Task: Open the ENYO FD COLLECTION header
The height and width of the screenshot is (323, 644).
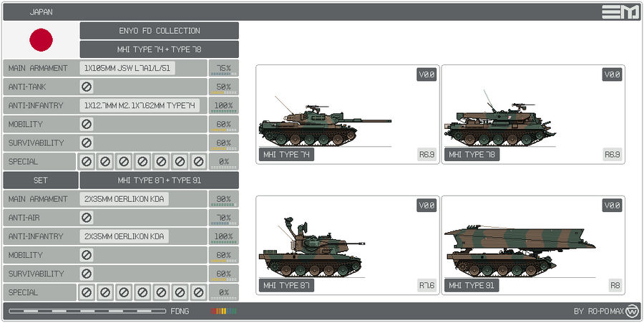Action: point(160,31)
